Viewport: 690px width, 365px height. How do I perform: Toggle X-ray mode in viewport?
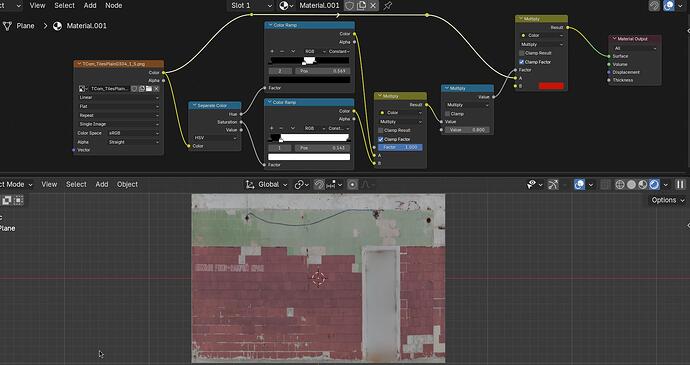(605, 184)
